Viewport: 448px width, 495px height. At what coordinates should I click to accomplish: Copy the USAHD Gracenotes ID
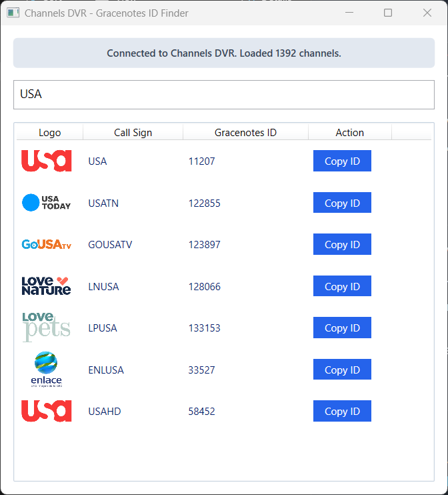pos(342,411)
